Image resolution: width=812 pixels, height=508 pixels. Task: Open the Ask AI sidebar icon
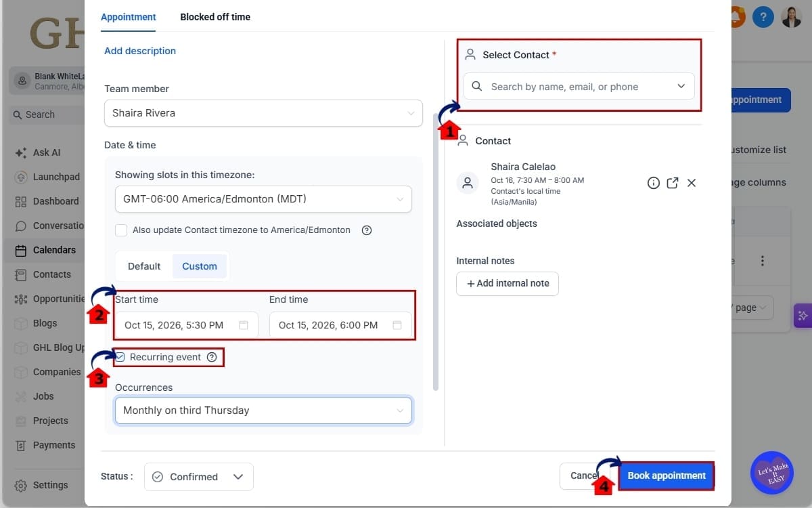[21, 152]
